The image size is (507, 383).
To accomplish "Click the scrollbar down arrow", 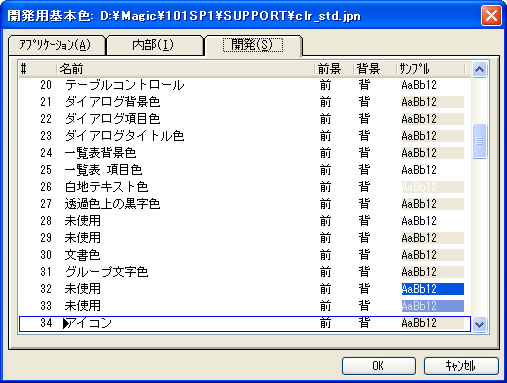I will 479,324.
